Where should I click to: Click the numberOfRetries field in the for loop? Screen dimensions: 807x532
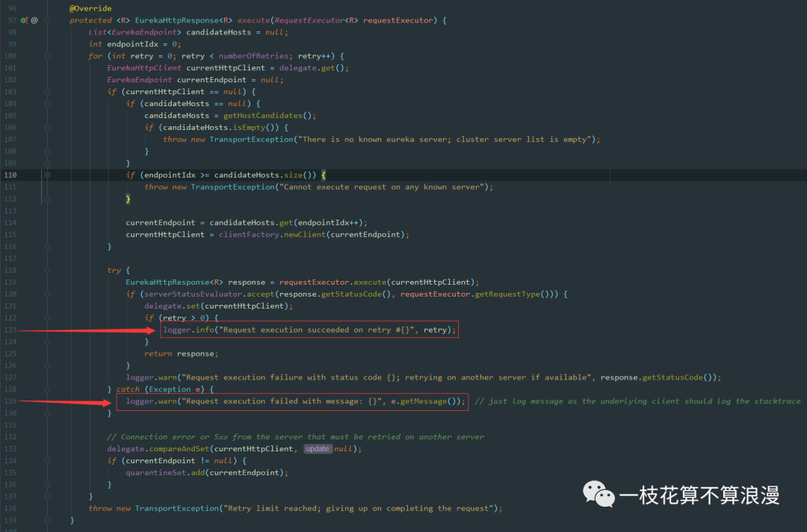[x=253, y=56]
